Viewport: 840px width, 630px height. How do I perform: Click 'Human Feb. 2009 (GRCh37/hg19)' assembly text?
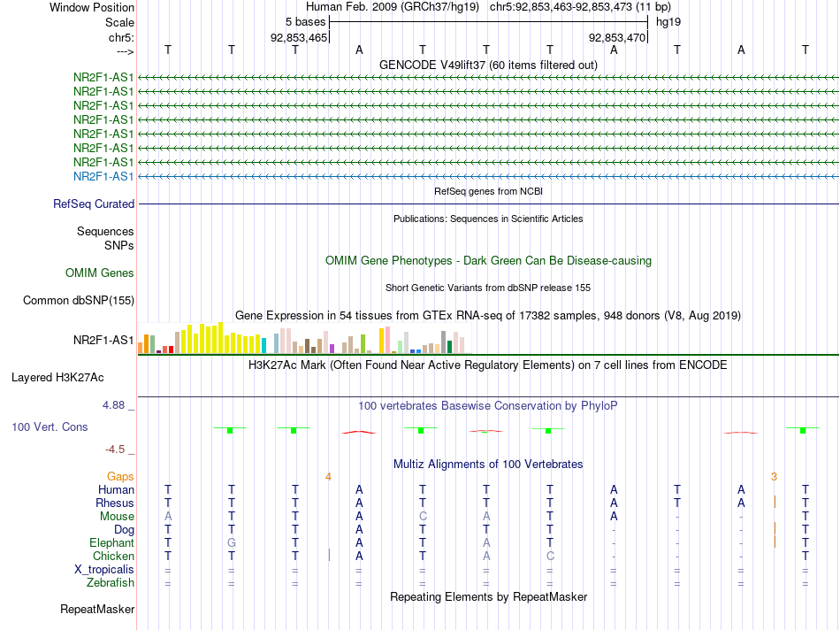click(392, 7)
